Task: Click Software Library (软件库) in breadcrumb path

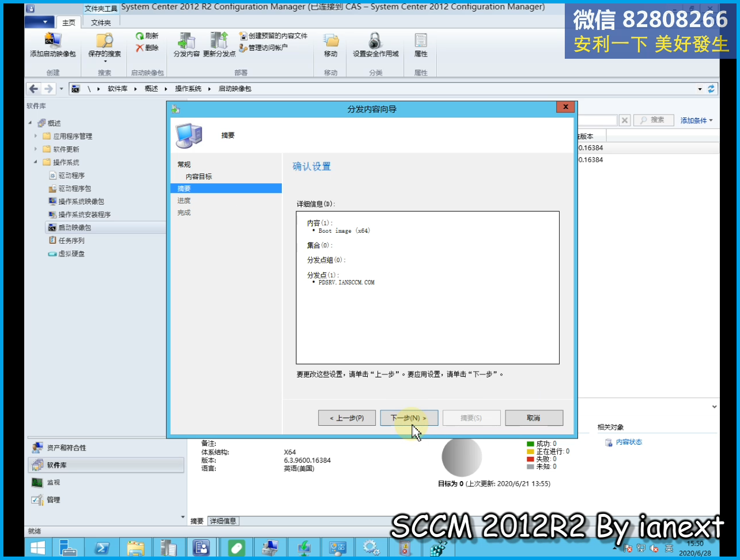Action: (x=118, y=89)
